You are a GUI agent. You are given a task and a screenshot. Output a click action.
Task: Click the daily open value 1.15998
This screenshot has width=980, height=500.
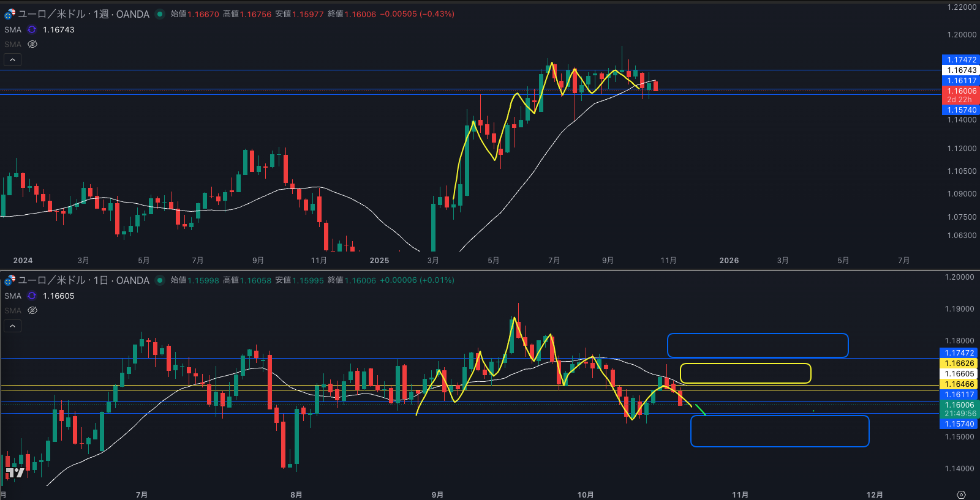coord(203,280)
